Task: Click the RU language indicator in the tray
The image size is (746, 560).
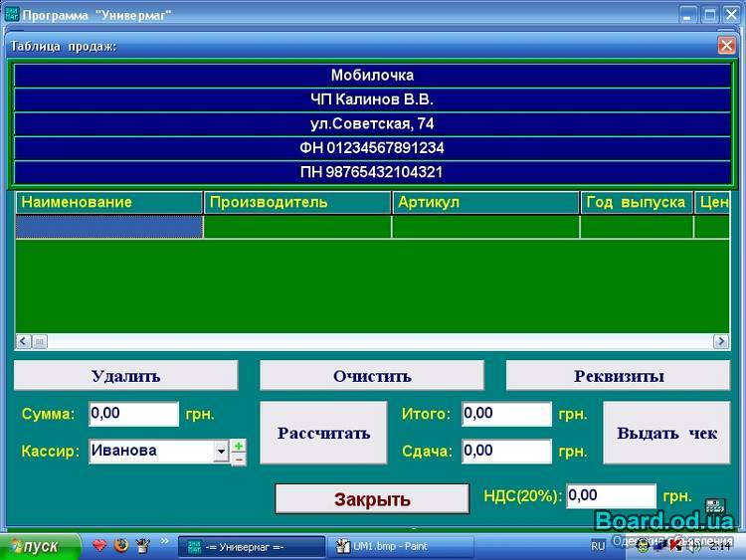Action: [598, 546]
